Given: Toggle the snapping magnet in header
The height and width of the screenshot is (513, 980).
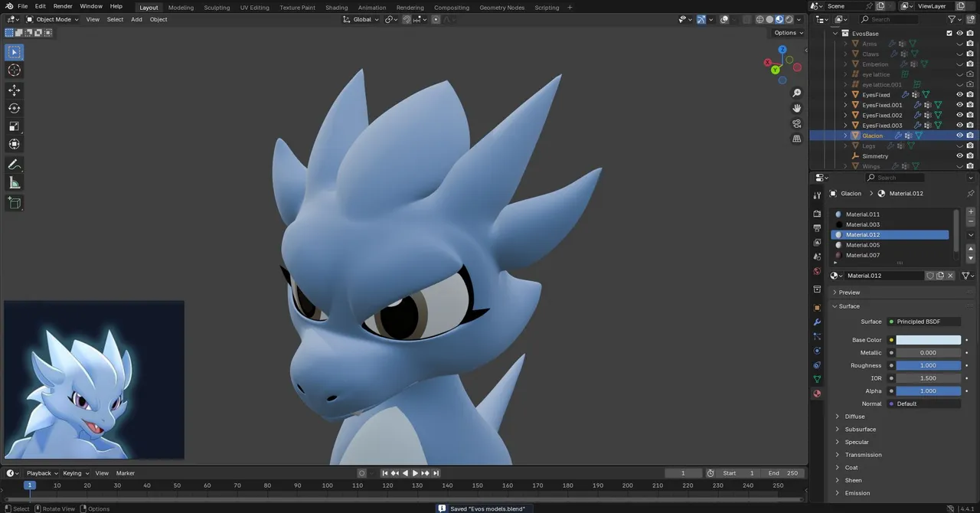Looking at the screenshot, I should pyautogui.click(x=407, y=19).
